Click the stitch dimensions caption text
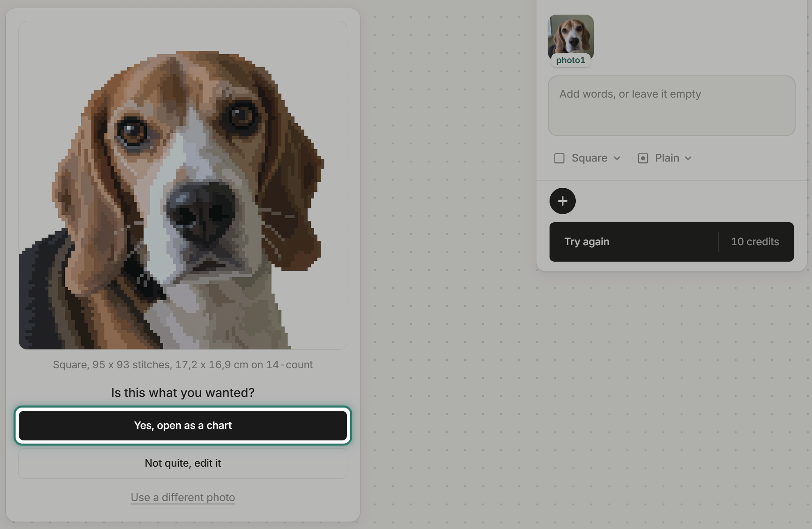The height and width of the screenshot is (529, 812). [x=183, y=365]
